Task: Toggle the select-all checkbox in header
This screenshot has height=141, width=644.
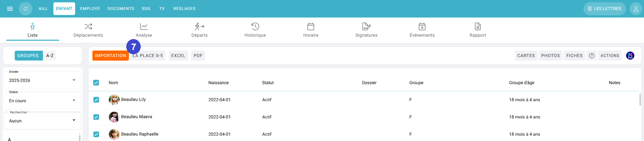Action: (96, 83)
